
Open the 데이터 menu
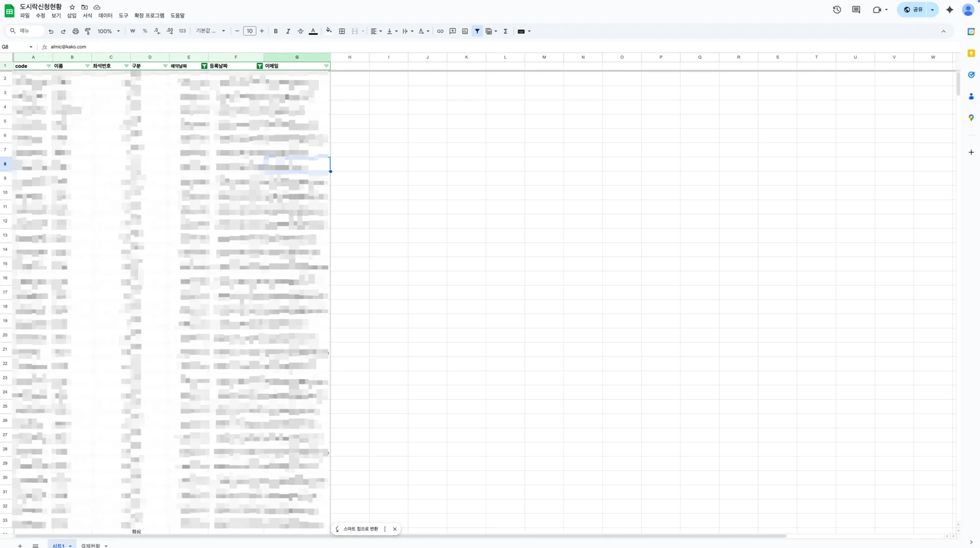[105, 16]
